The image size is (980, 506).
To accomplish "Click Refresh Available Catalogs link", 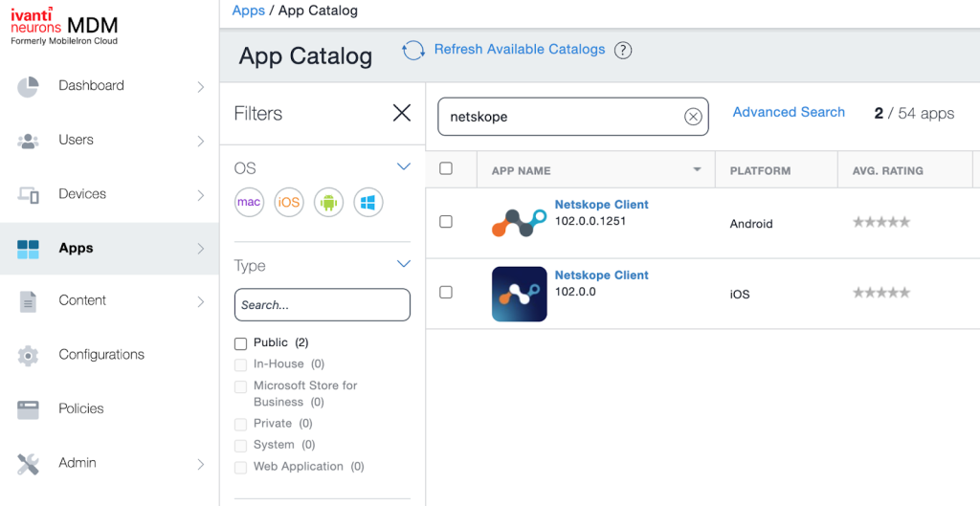I will [x=520, y=50].
